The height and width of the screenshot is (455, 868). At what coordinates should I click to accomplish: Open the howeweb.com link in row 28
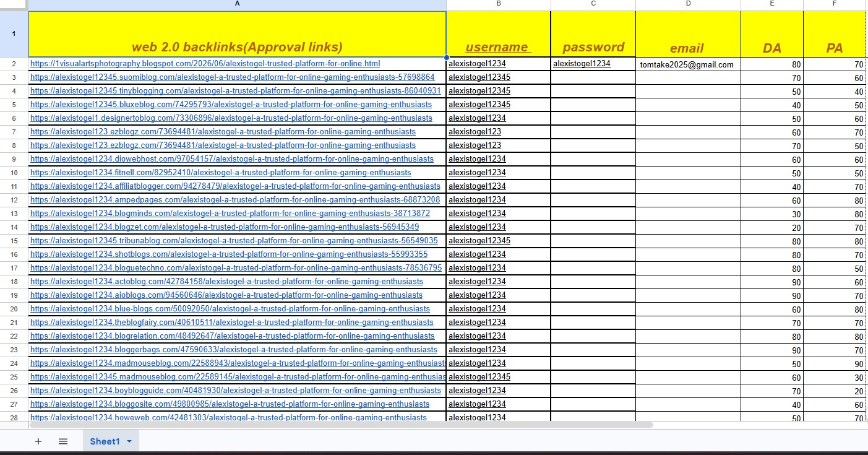pyautogui.click(x=228, y=418)
